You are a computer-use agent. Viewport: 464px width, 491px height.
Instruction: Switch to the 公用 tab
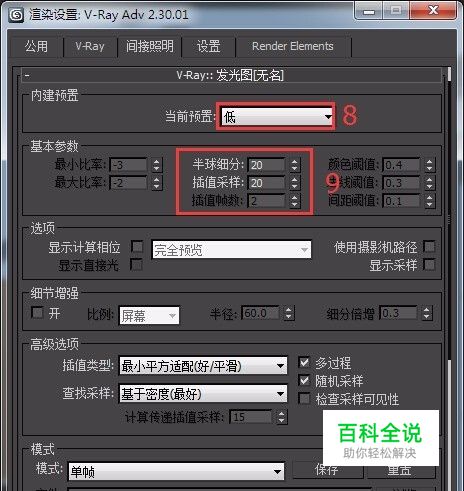(37, 46)
